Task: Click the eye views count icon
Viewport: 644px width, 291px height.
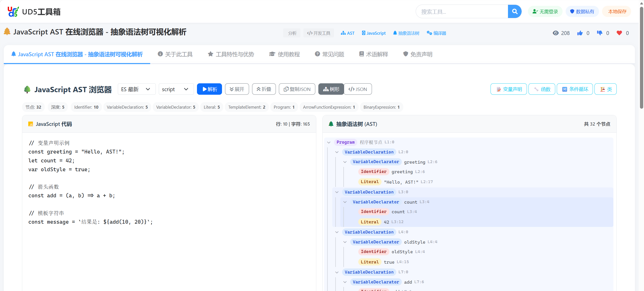Action: click(x=556, y=33)
